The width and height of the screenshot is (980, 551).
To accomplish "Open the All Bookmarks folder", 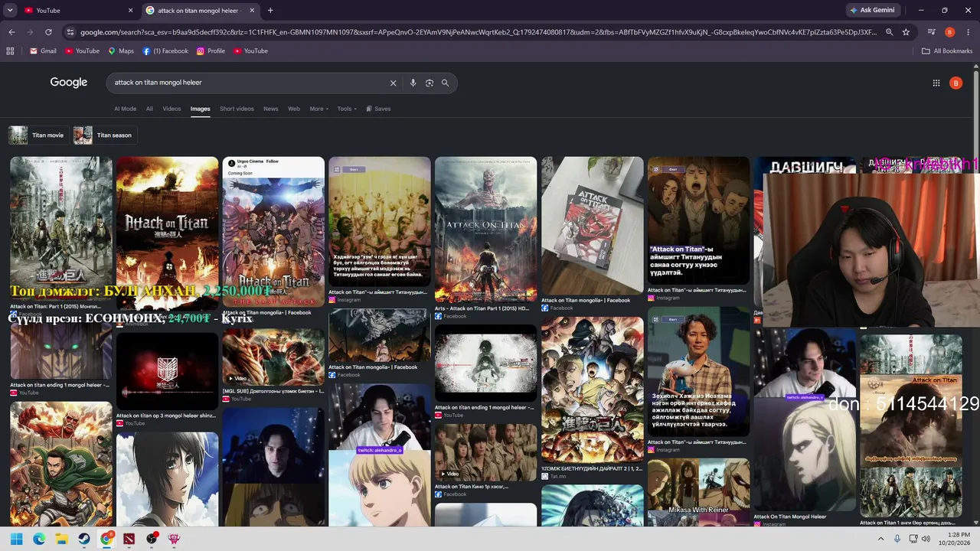I will 947,51.
